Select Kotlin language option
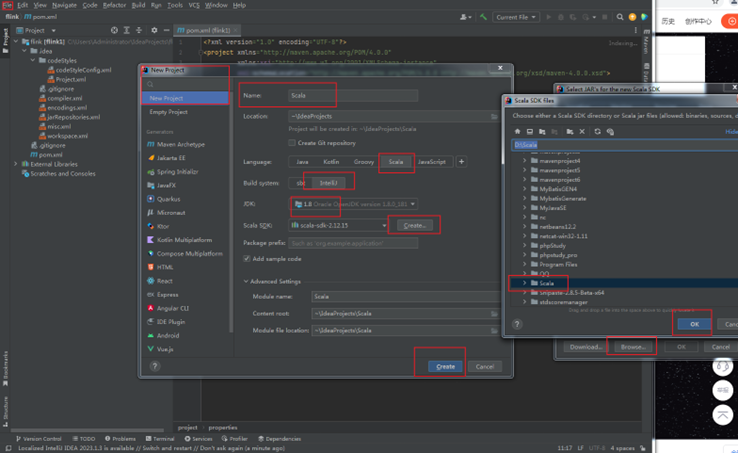Screen dimensions: 738x453 331,162
